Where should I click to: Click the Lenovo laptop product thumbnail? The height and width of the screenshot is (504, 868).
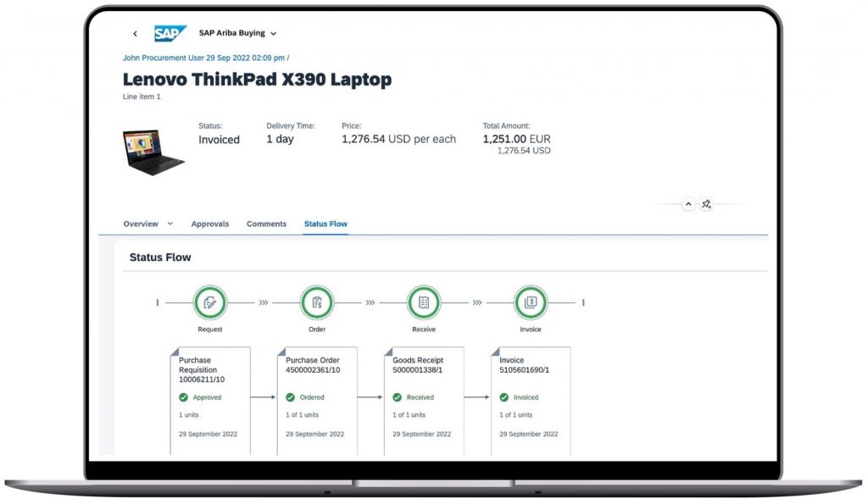pyautogui.click(x=153, y=152)
